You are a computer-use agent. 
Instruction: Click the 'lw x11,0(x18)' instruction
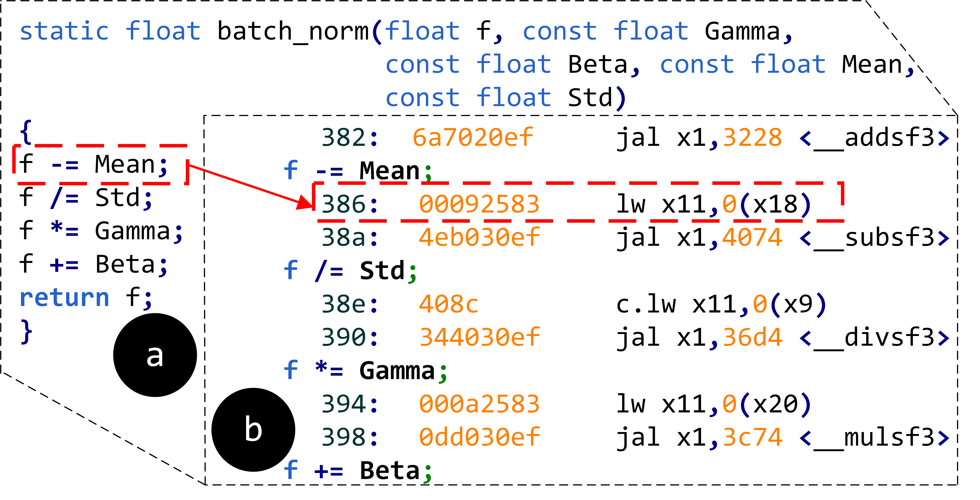714,204
